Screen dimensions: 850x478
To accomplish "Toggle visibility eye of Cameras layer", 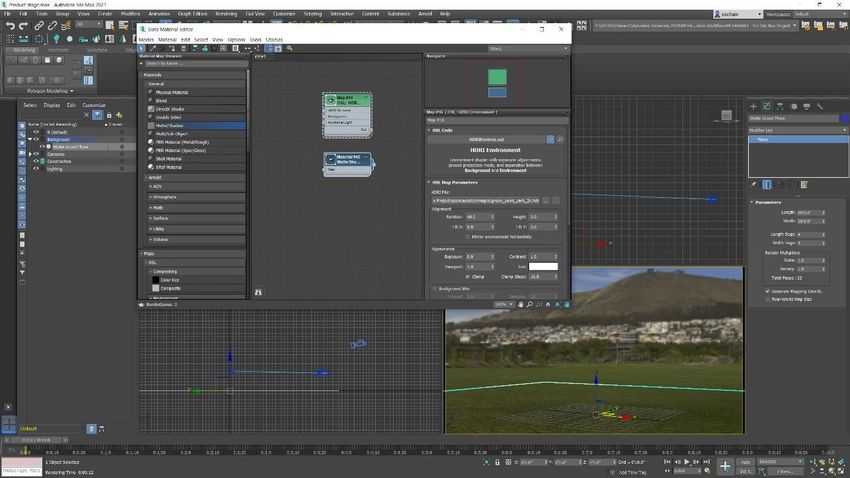I will coord(36,154).
